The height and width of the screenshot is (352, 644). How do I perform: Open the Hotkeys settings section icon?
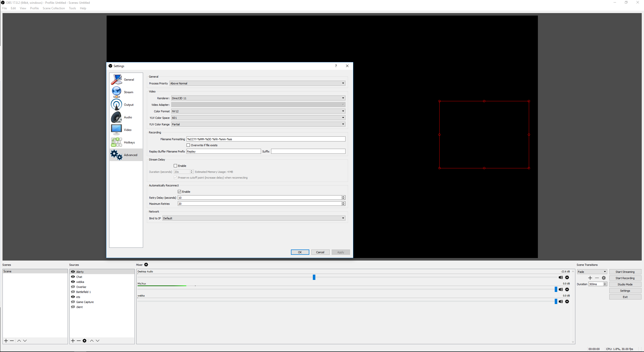[117, 142]
